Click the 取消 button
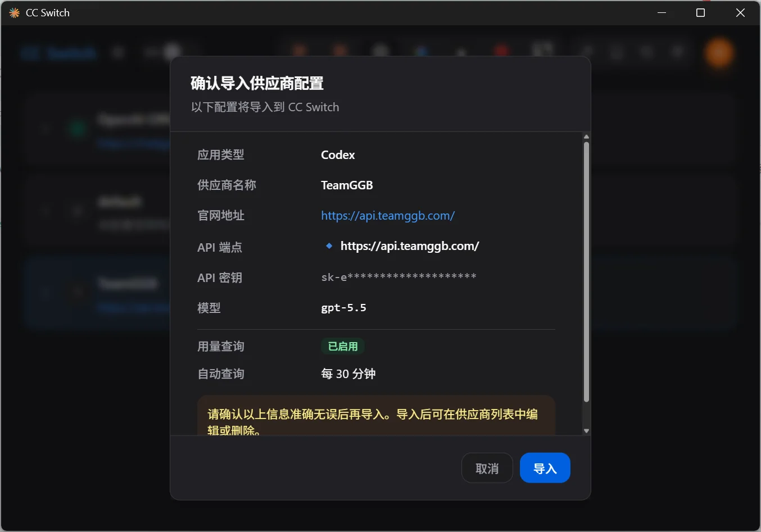The image size is (761, 532). click(x=487, y=468)
